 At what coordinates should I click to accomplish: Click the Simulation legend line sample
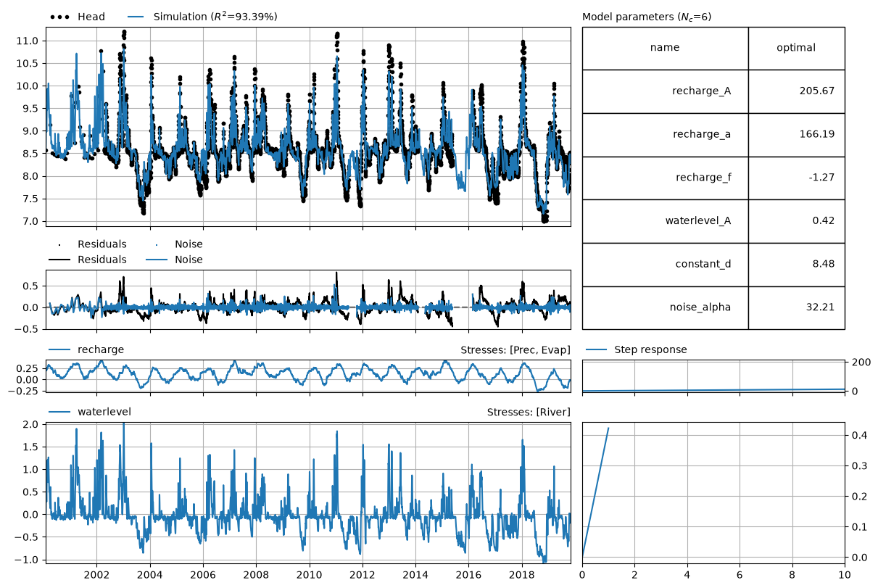click(x=136, y=17)
